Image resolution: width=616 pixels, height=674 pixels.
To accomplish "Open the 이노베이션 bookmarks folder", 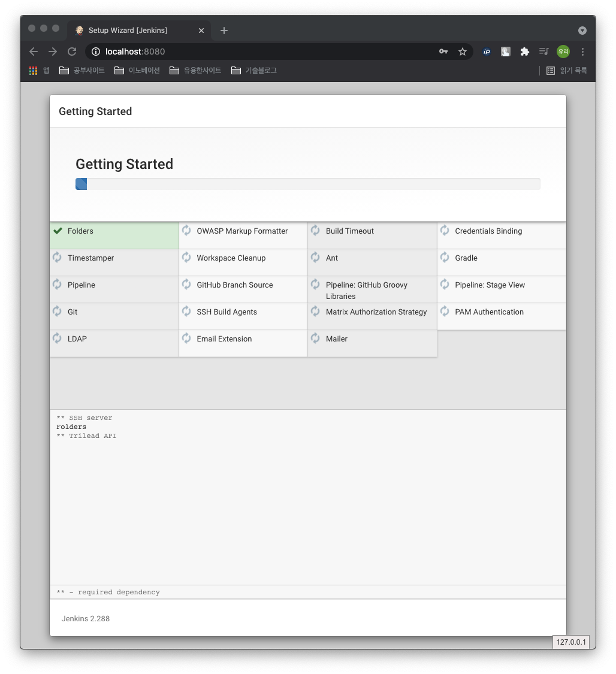I will pyautogui.click(x=137, y=71).
